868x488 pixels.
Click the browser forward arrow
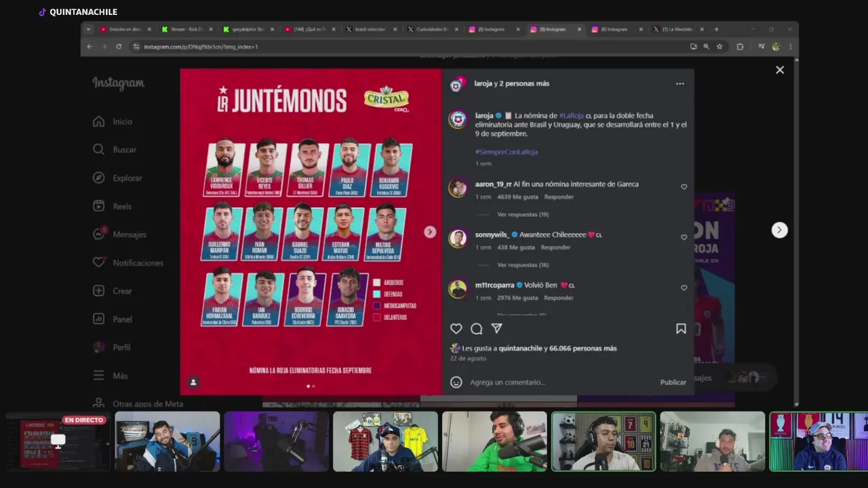coord(104,47)
